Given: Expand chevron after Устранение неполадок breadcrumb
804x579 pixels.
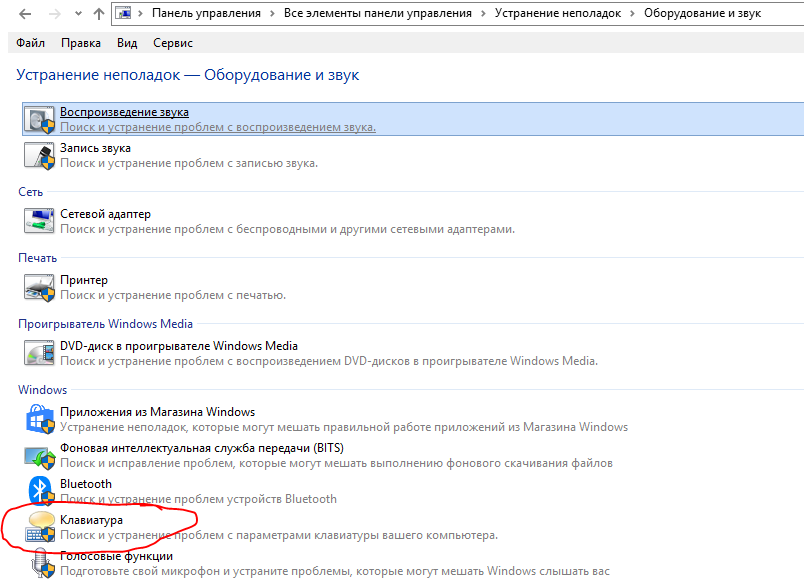Looking at the screenshot, I should tap(632, 14).
